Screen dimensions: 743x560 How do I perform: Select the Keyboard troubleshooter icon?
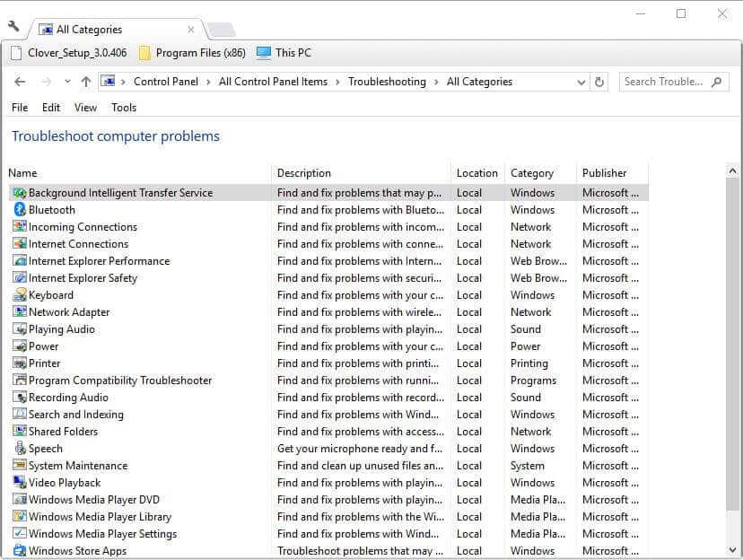click(x=20, y=294)
